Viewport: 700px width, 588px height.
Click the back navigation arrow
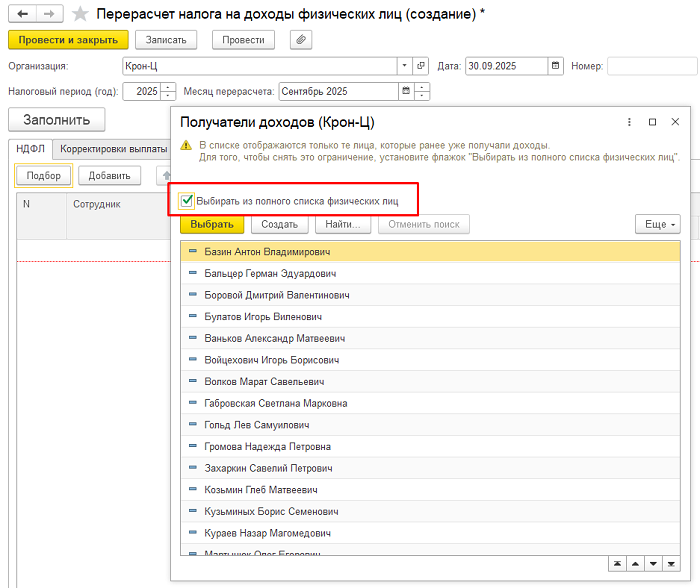pos(22,14)
